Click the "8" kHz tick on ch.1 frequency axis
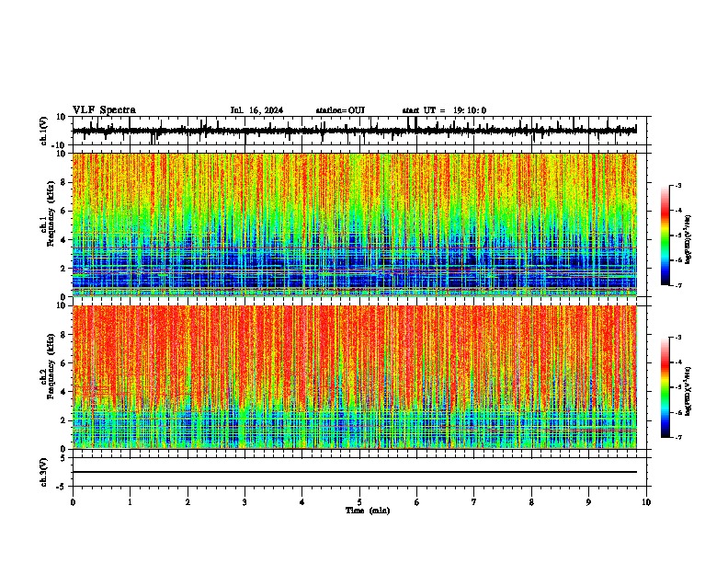Viewport: 728px width, 563px height. coord(63,182)
